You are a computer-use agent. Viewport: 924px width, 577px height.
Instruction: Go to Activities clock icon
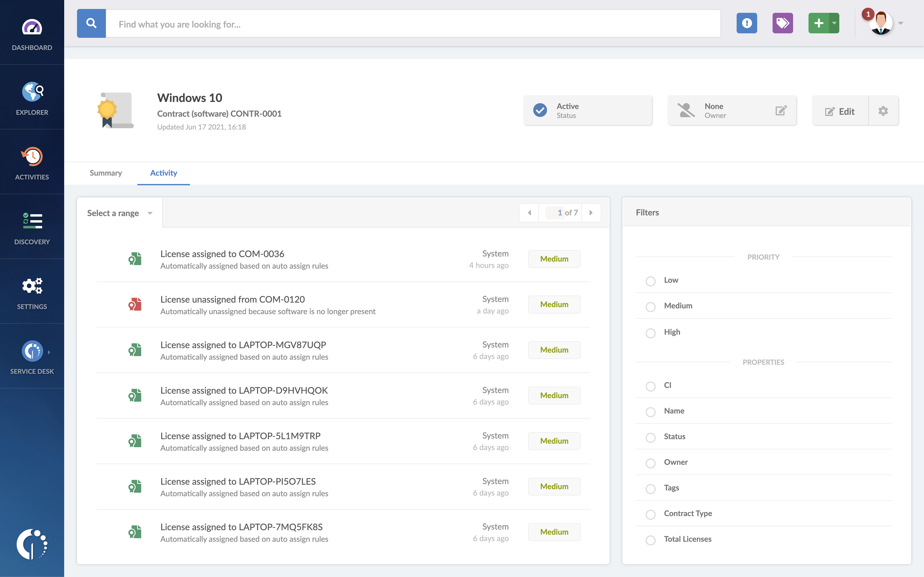32,156
